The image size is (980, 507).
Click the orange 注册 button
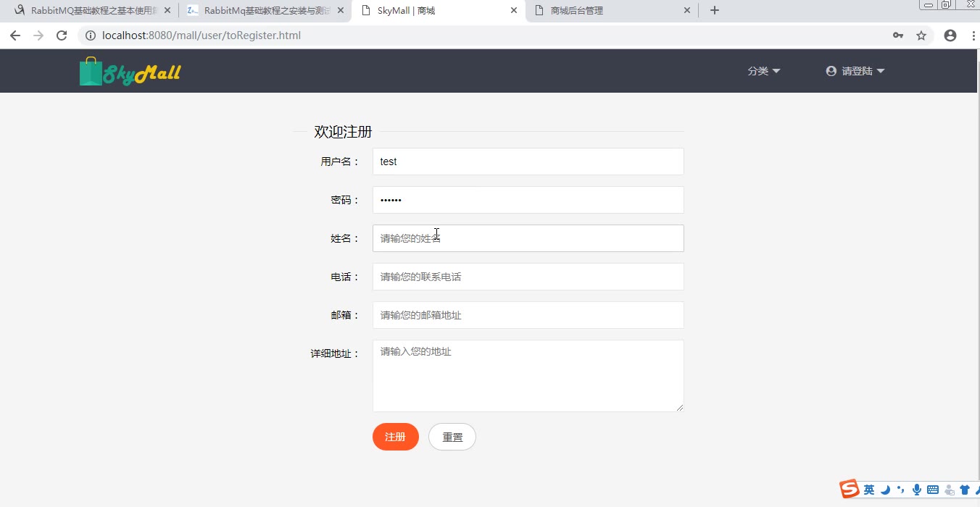[396, 437]
